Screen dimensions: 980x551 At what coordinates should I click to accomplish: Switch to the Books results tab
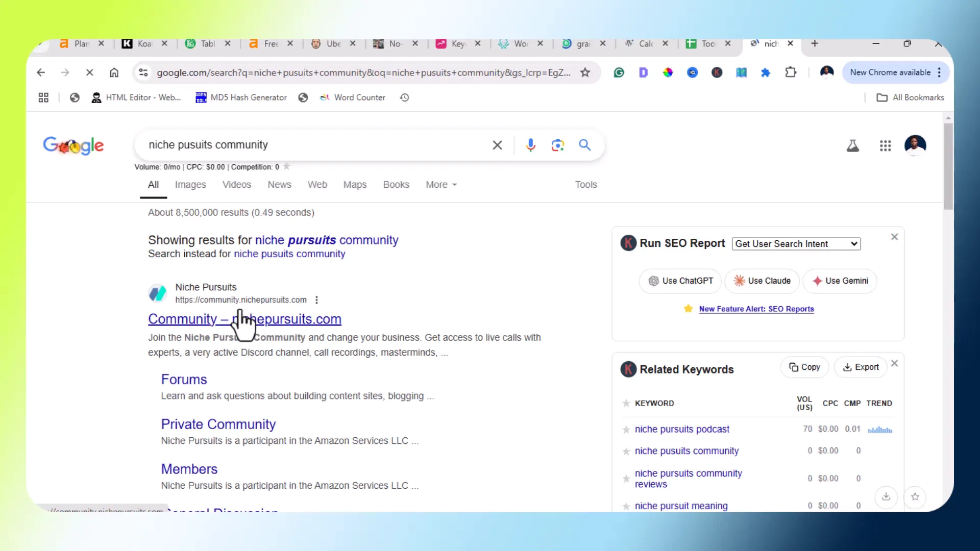point(396,185)
